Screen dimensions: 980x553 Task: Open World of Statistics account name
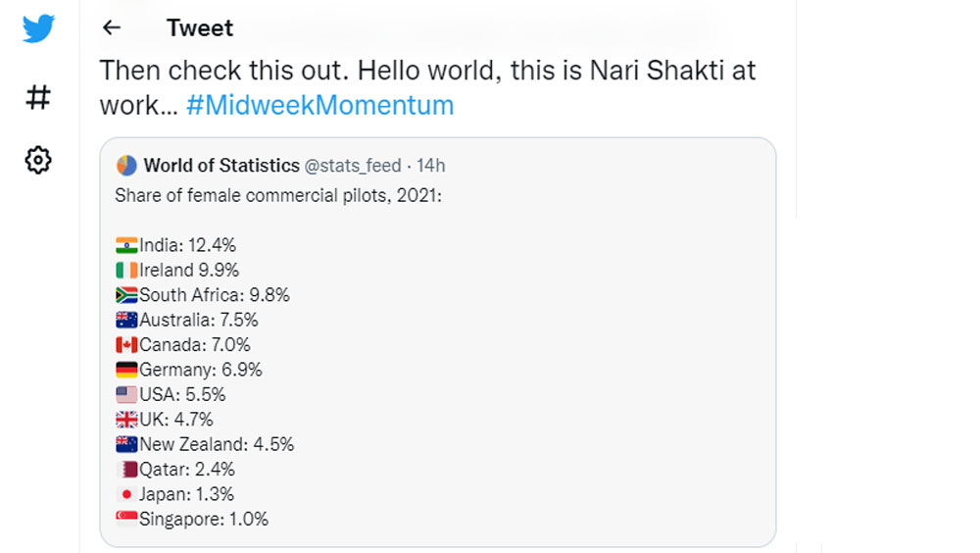pos(221,165)
